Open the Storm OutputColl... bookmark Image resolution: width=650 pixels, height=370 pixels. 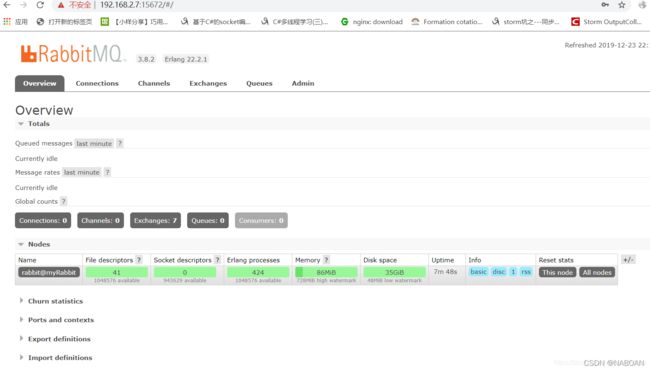click(606, 22)
